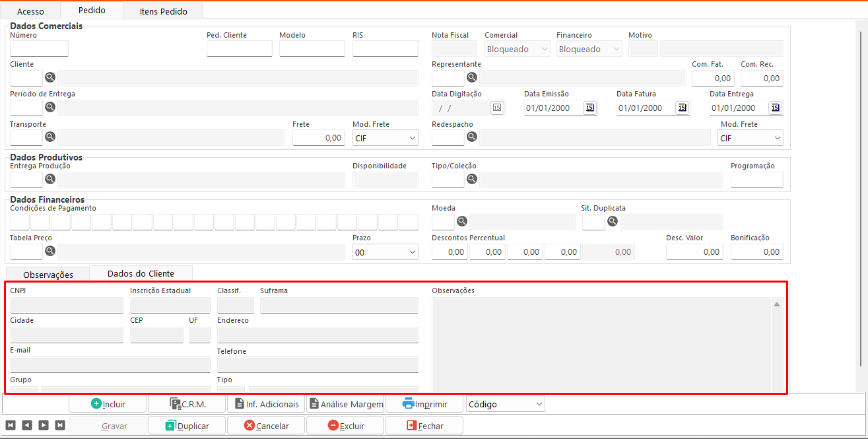Click the Representante lookup magnifier icon

[472, 78]
